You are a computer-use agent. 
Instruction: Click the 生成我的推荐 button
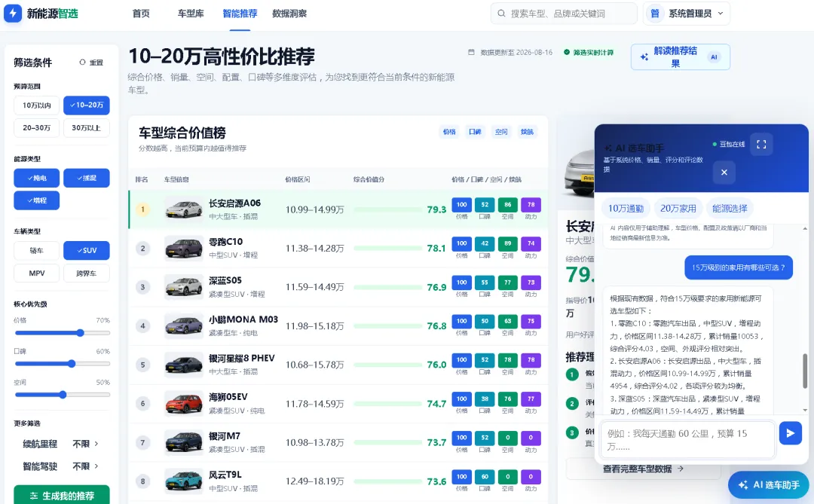62,496
